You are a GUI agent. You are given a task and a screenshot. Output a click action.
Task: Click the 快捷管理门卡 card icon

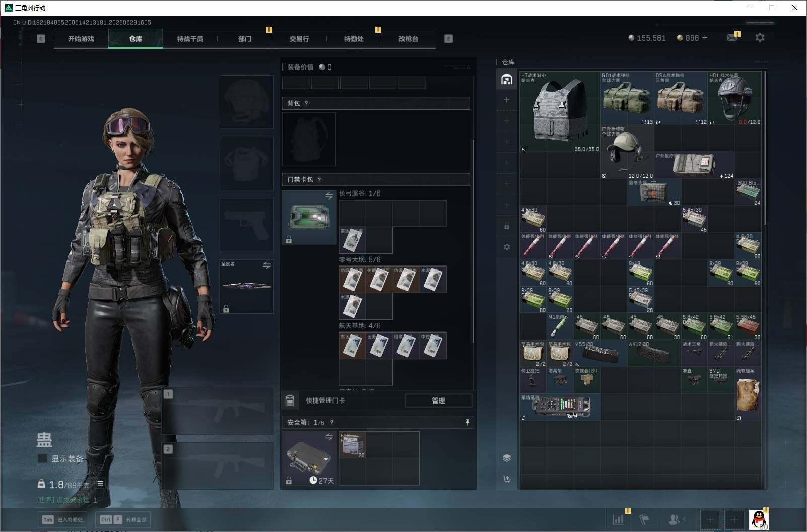(x=290, y=401)
